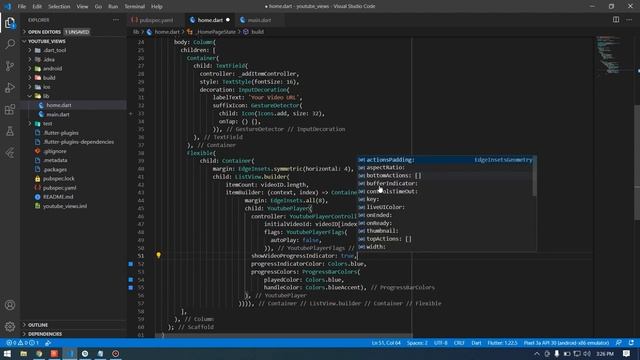Open main.dart in the file tree

(73, 114)
